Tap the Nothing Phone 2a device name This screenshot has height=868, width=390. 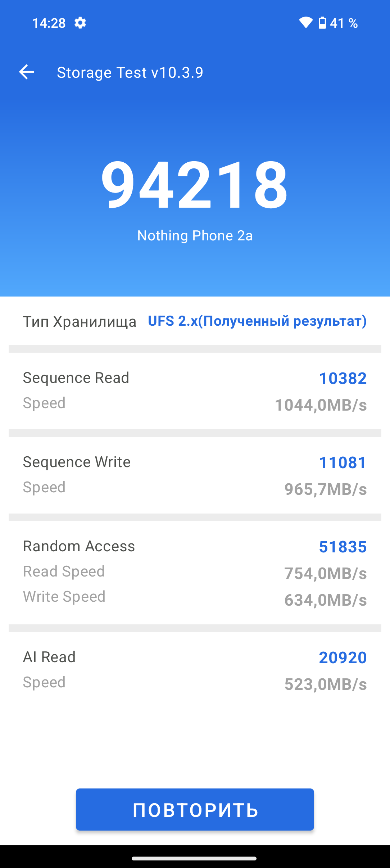[195, 236]
